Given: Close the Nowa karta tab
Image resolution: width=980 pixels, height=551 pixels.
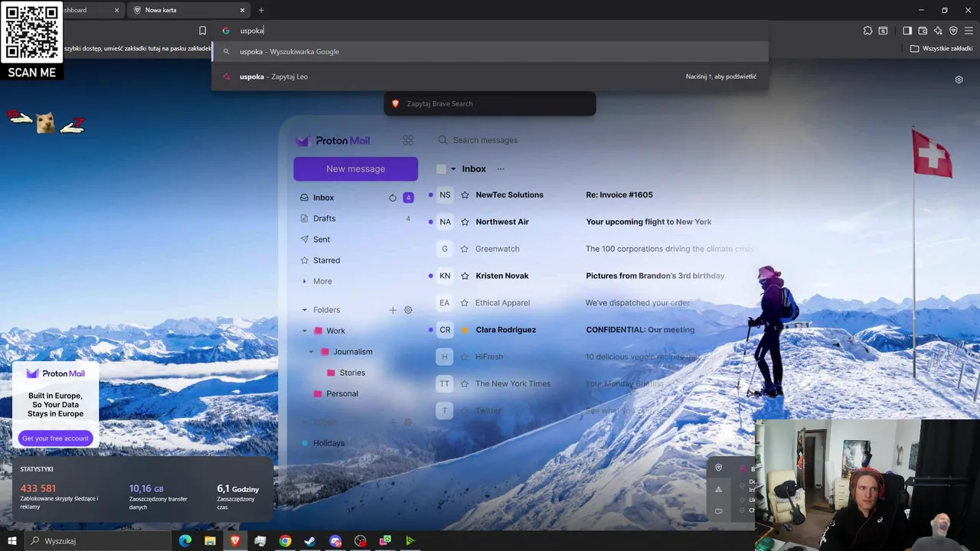Looking at the screenshot, I should (x=243, y=10).
